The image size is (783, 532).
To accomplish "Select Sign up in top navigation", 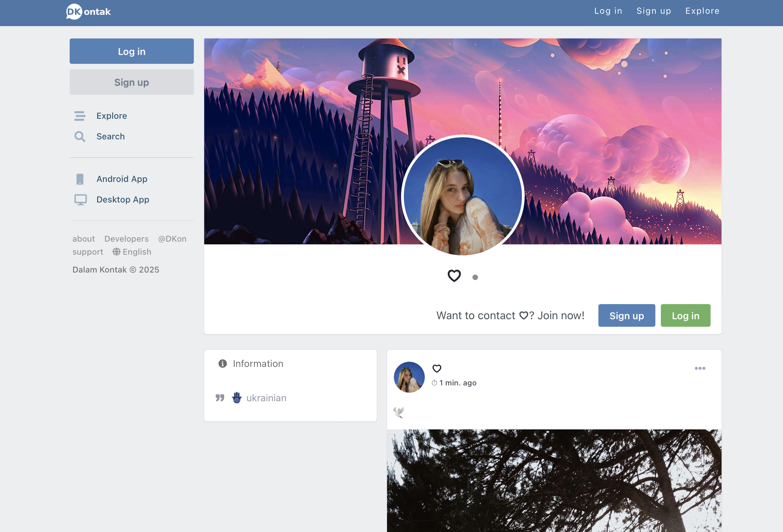I will click(654, 11).
